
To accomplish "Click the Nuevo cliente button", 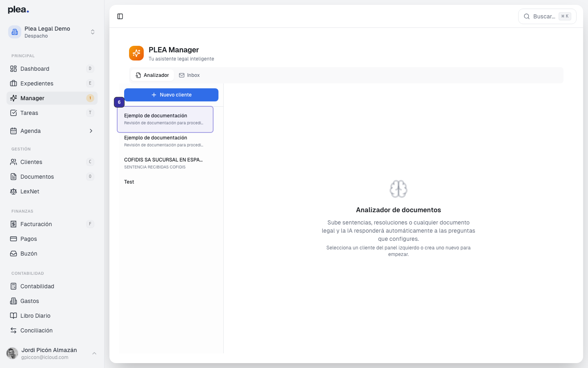I will pyautogui.click(x=171, y=94).
